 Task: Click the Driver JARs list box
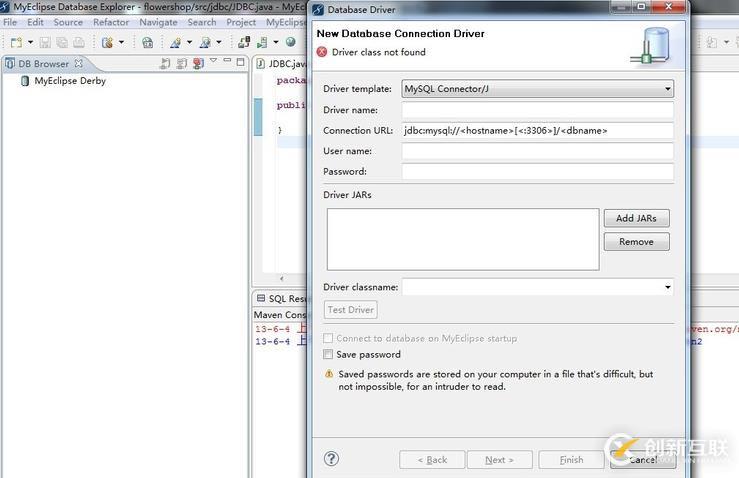[x=463, y=239]
